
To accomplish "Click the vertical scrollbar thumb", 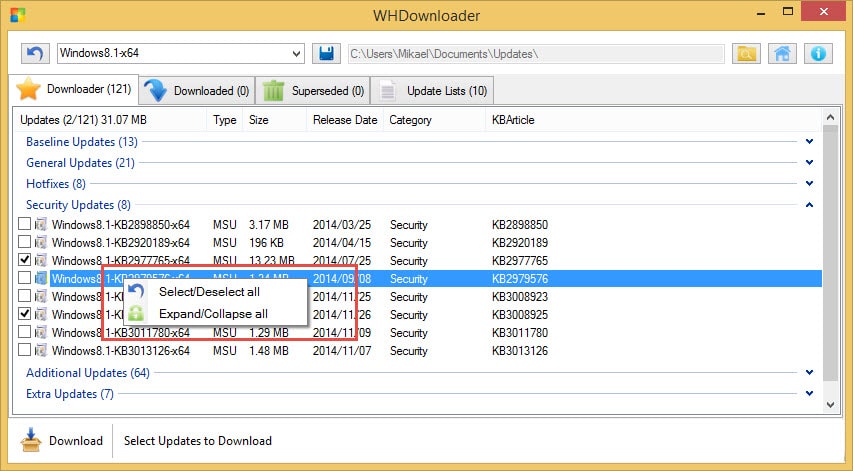I will tap(830, 253).
